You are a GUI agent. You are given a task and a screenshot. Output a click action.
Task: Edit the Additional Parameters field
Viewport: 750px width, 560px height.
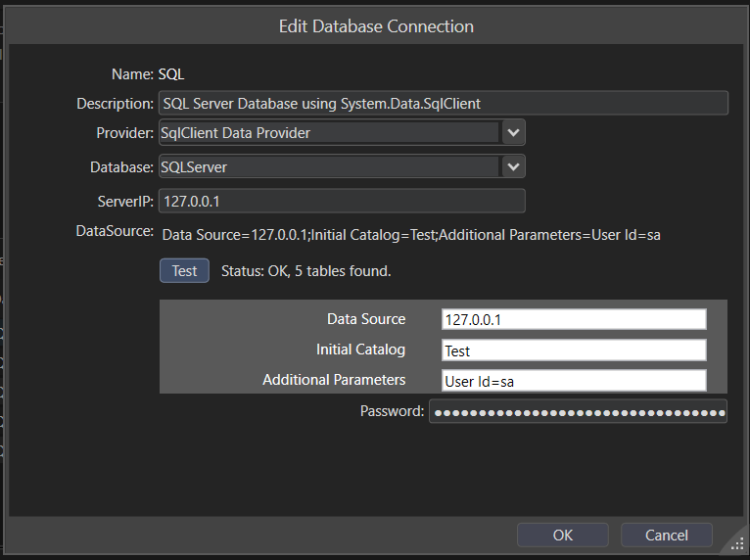tap(574, 381)
